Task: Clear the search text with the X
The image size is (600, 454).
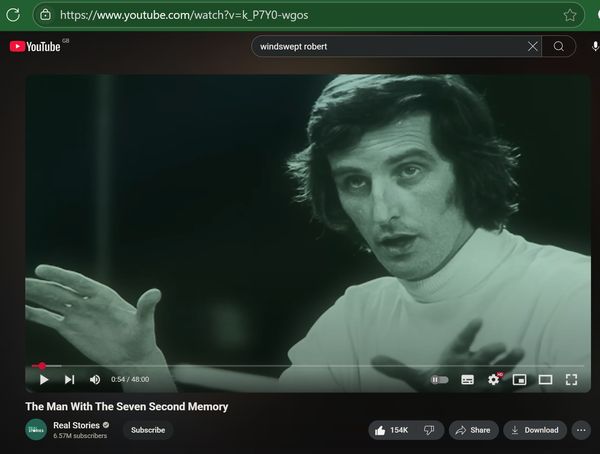Action: [532, 47]
